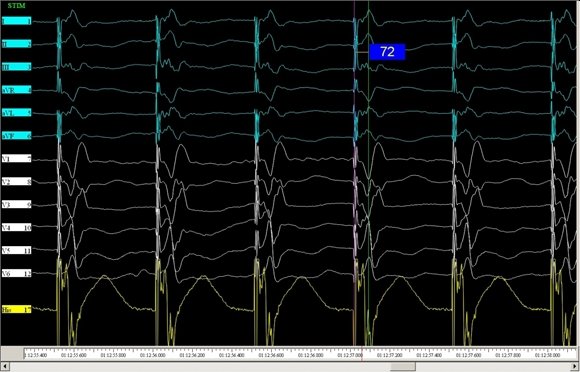Select the yellow His channel label
580x372 pixels.
17,310
